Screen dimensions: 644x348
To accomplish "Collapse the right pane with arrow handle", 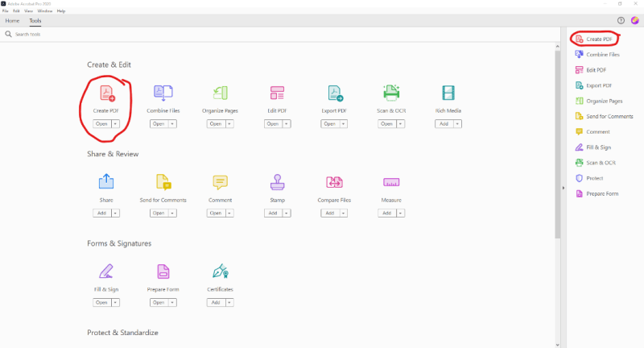I will (x=563, y=188).
